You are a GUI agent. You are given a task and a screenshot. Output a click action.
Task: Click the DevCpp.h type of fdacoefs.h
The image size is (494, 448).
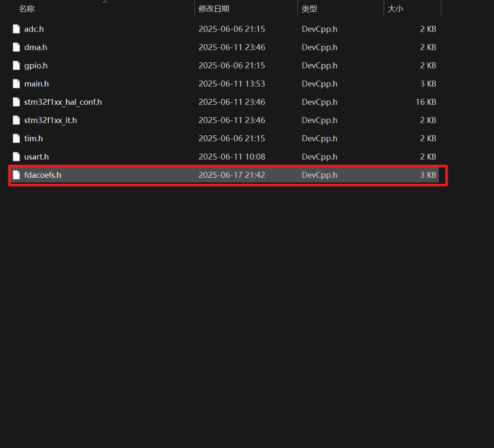(x=320, y=175)
